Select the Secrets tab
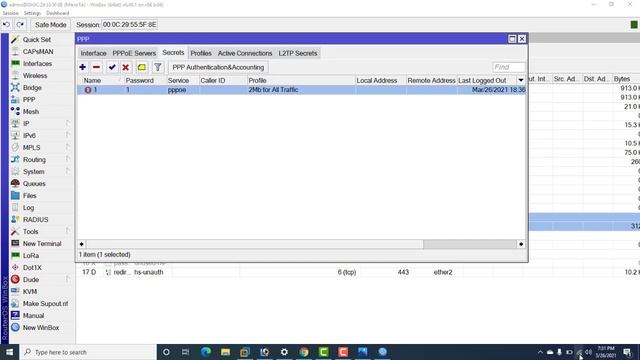The image size is (640, 360). [173, 53]
